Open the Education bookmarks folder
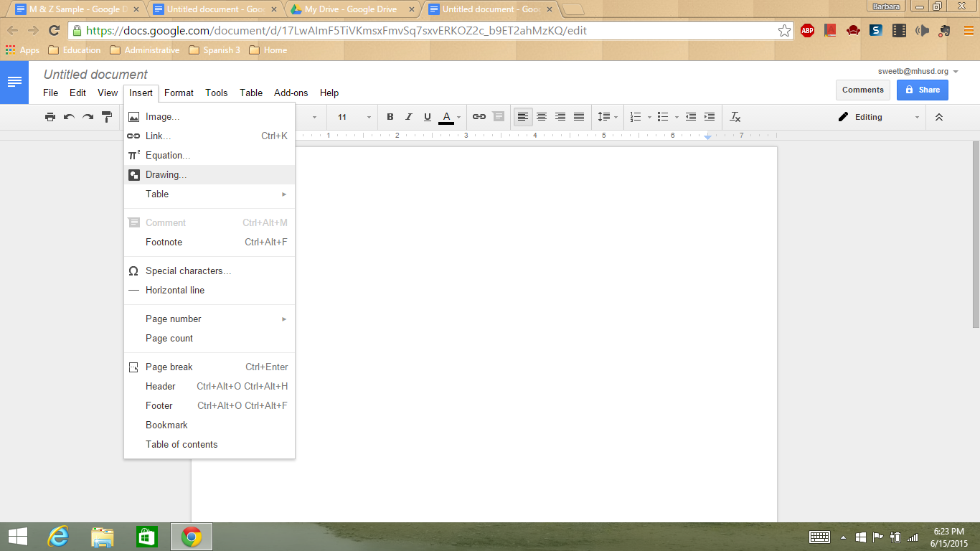 pos(74,50)
